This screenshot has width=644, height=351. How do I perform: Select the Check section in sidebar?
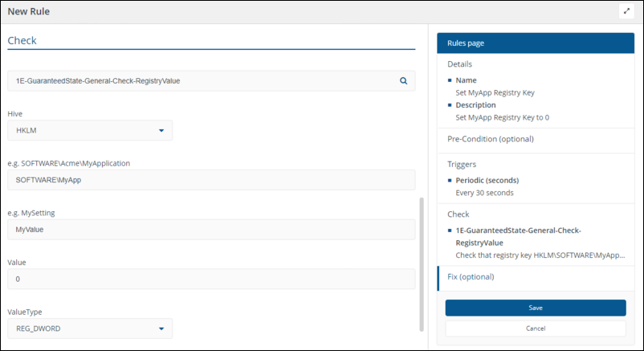459,214
